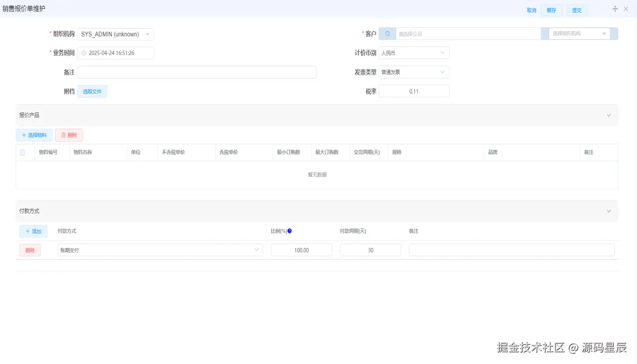Click the 取消 cancel button
The image size is (637, 364).
(x=531, y=9)
